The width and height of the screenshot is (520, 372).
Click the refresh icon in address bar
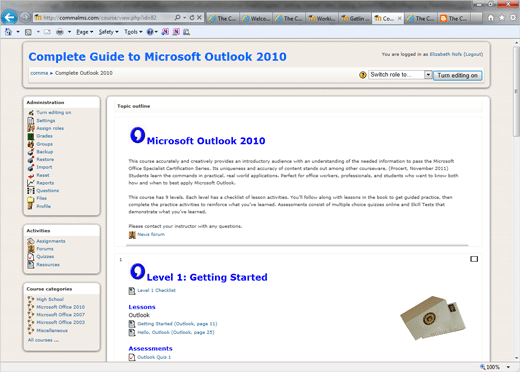(x=192, y=17)
